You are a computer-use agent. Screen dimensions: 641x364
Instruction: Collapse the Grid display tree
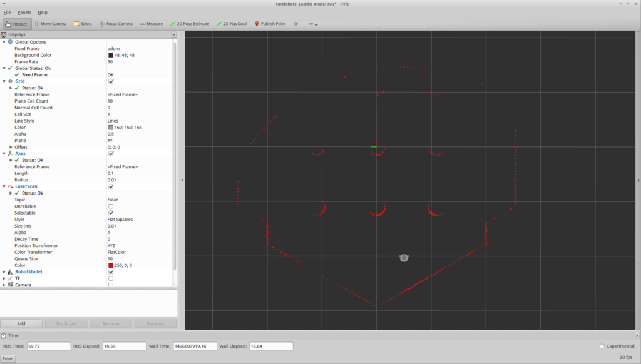click(4, 81)
